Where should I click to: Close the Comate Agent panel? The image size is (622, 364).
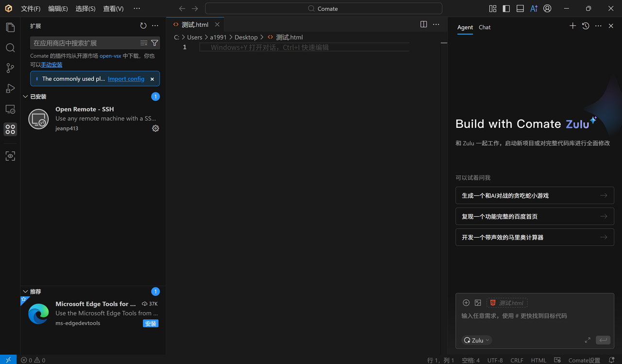tap(611, 26)
